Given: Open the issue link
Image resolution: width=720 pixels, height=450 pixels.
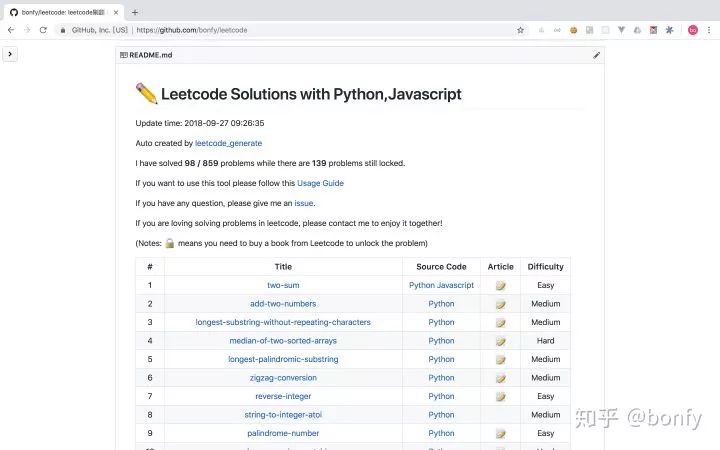Looking at the screenshot, I should point(304,203).
